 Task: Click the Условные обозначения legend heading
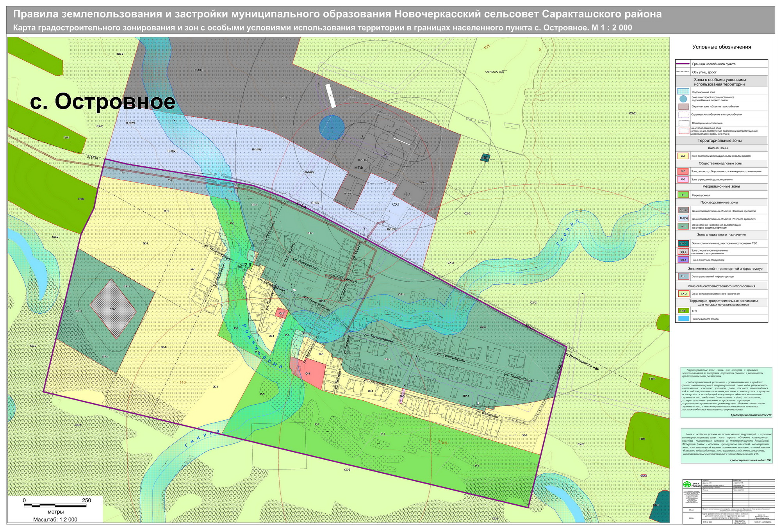[x=722, y=47]
